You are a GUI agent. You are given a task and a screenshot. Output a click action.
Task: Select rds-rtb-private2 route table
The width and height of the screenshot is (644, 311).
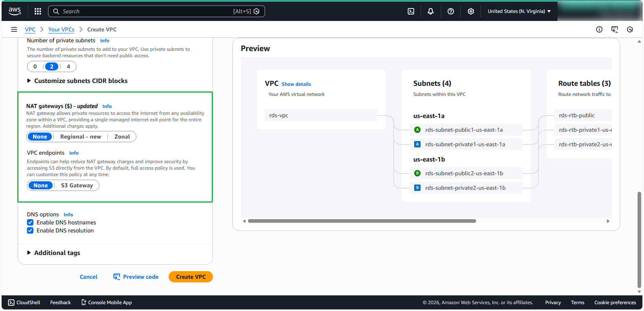583,144
